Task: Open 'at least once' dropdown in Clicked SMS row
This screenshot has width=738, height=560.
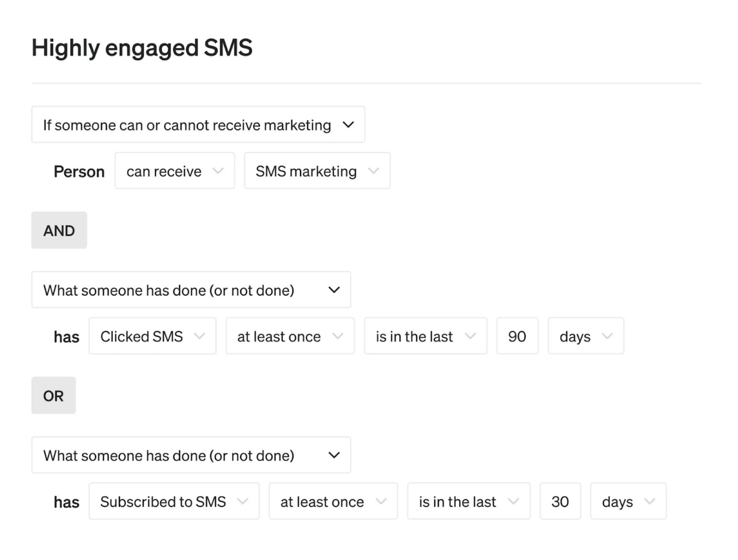Action: (290, 336)
